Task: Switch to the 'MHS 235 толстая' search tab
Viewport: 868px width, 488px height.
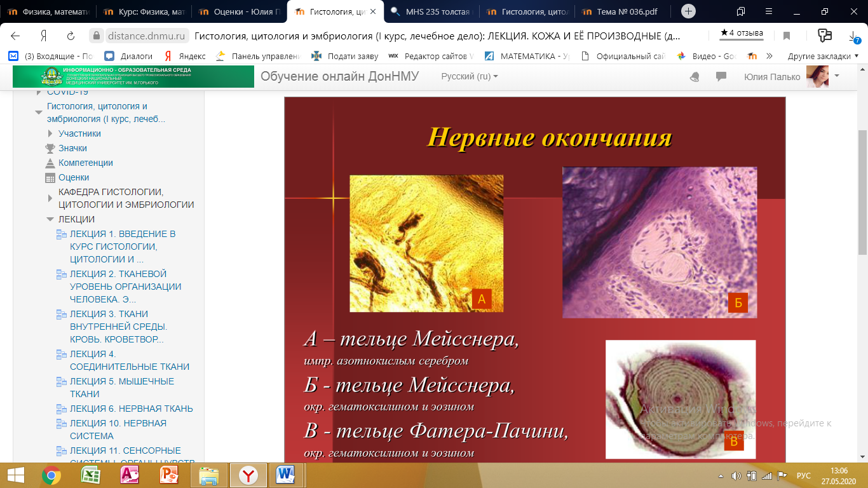Action: (x=431, y=11)
